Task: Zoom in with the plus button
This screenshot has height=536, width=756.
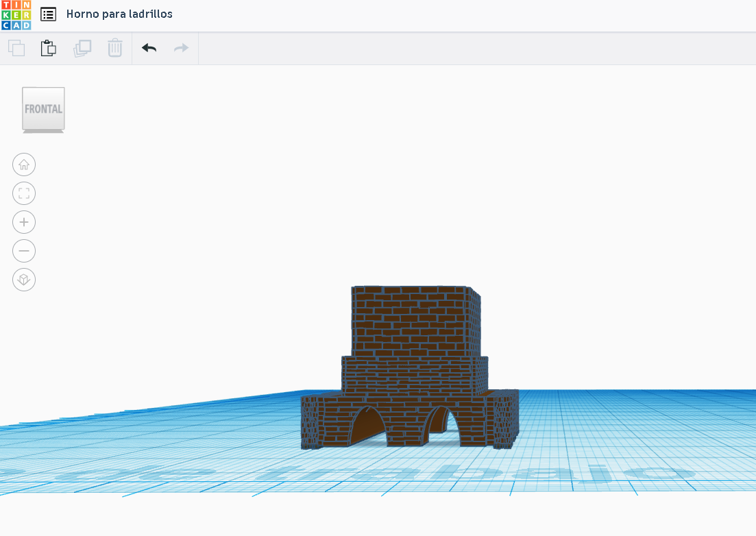Action: coord(24,222)
